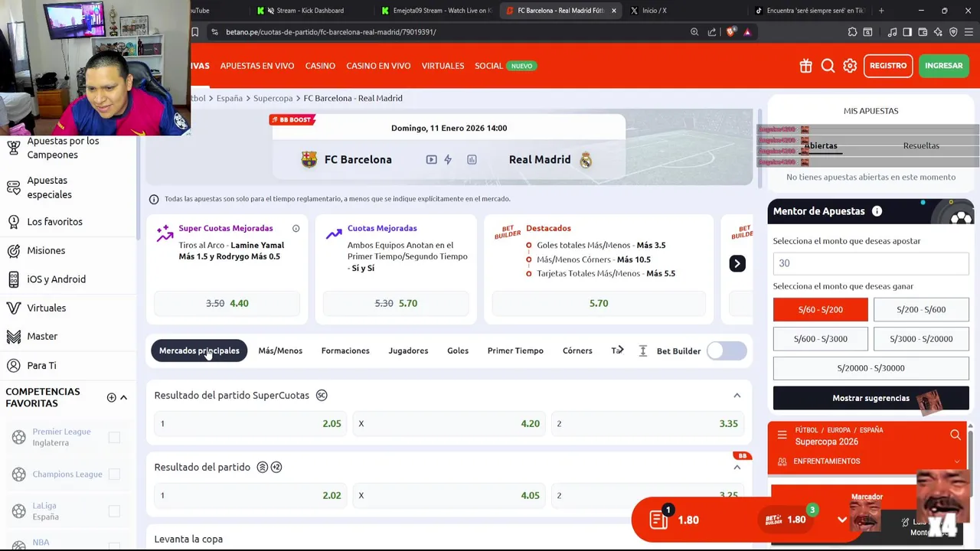The image size is (980, 551).
Task: Click the green INGRESAR button
Action: point(943,66)
